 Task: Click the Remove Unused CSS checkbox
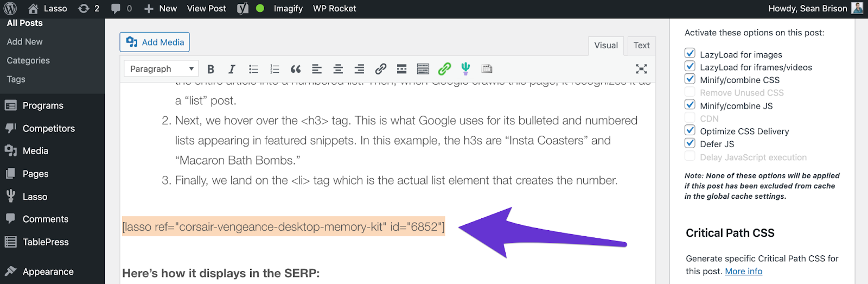coord(690,92)
